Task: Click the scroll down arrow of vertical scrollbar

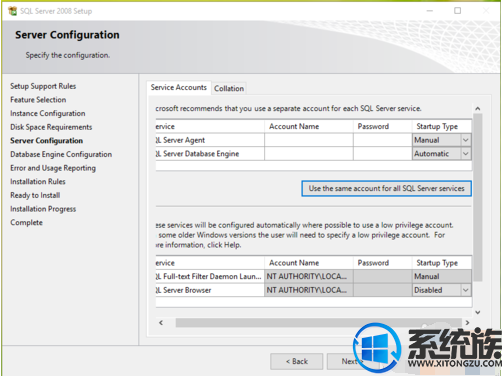Action: pyautogui.click(x=478, y=312)
